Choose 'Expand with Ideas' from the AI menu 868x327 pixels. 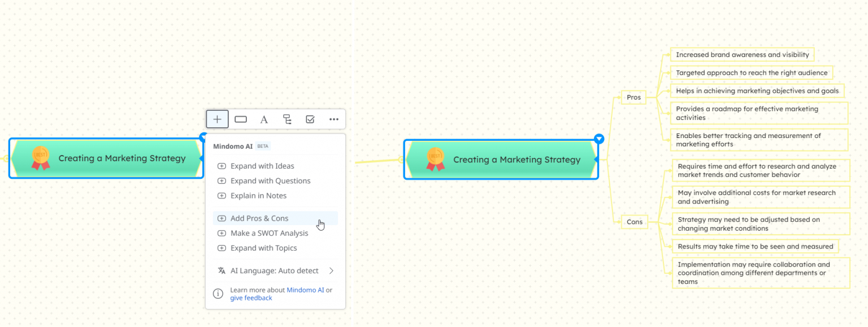pyautogui.click(x=262, y=166)
